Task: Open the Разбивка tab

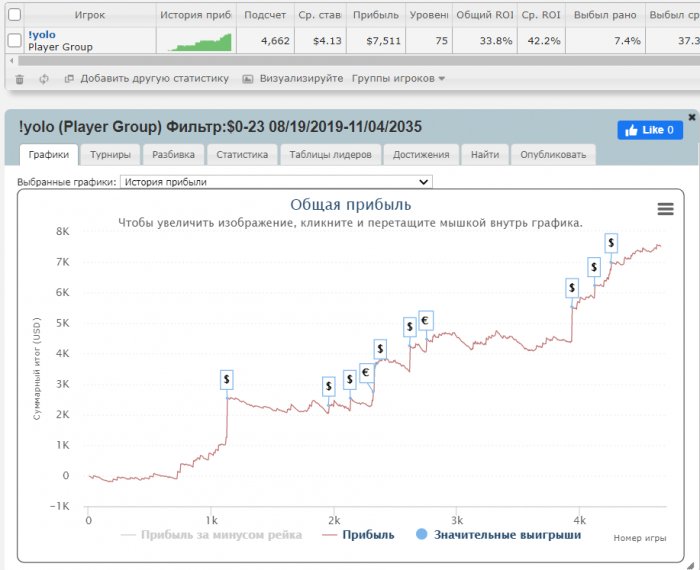Action: click(x=173, y=154)
